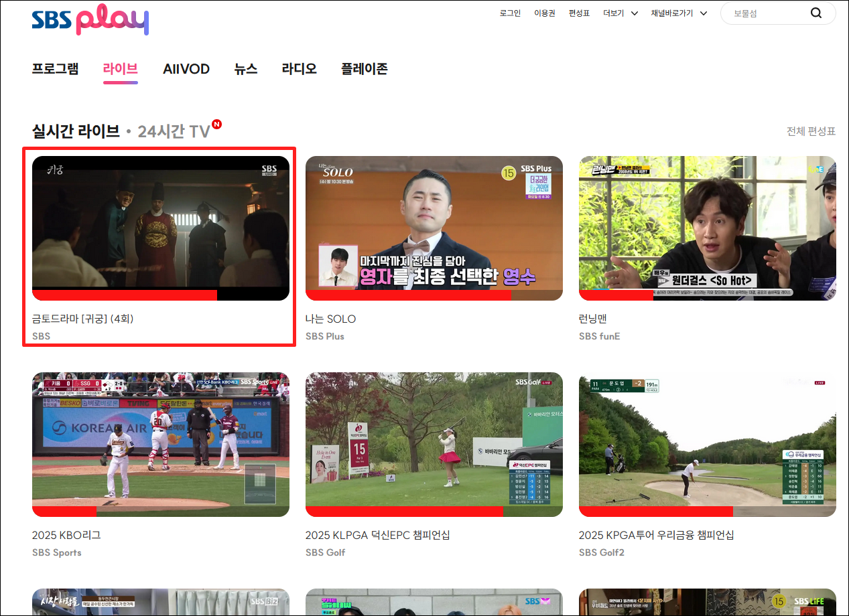This screenshot has height=616, width=849.
Task: Play the 런닝맨 live thumbnail
Action: 708,228
